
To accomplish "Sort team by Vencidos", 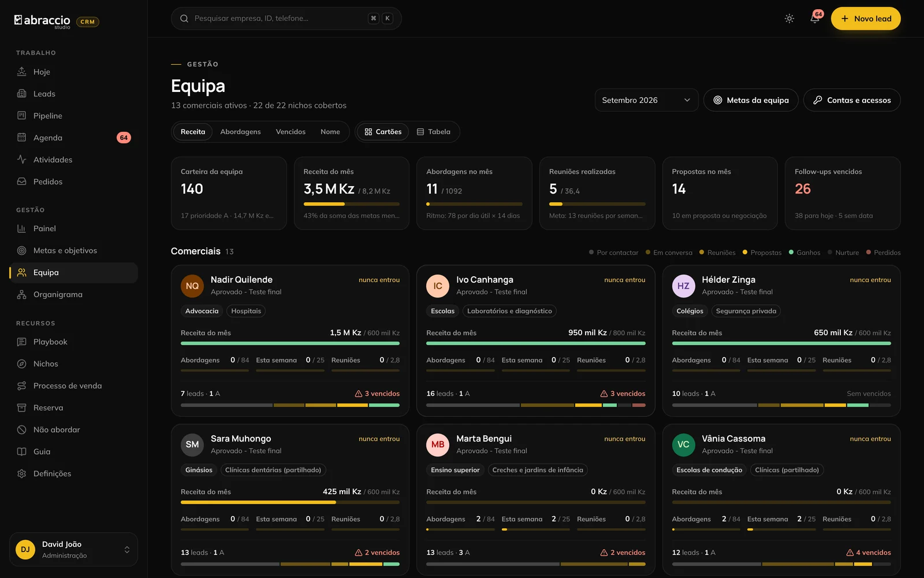I will pos(290,132).
